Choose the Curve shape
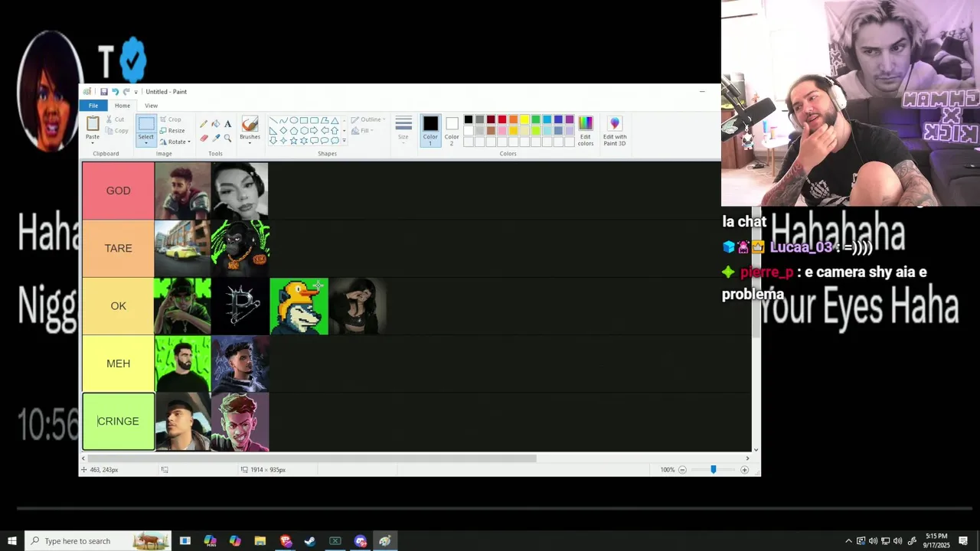This screenshot has width=980, height=551. pyautogui.click(x=283, y=120)
